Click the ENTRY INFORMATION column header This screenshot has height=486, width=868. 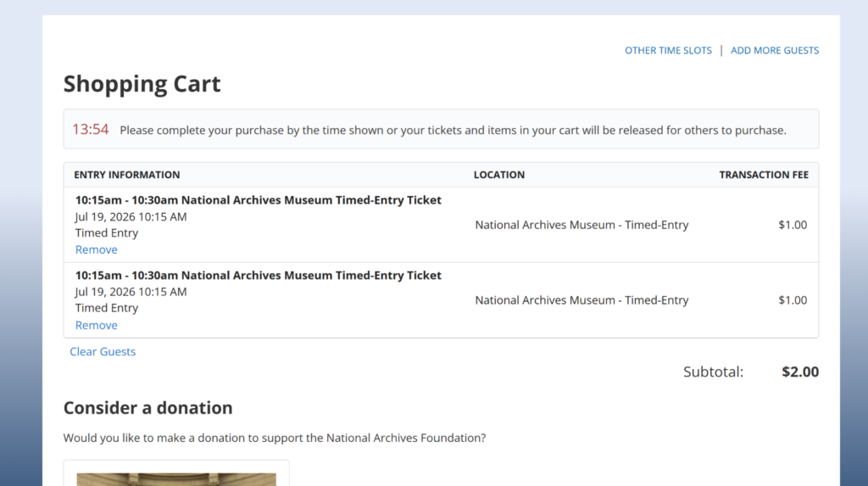coord(127,175)
